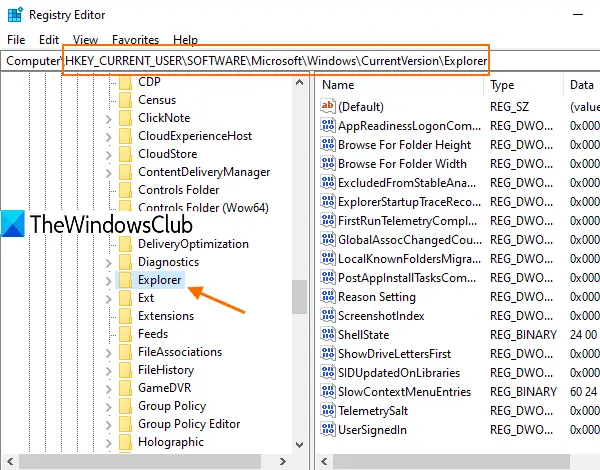Screen dimensions: 600x470
Task: Select the GlobalAssocChangedCou... value
Action: coord(410,240)
